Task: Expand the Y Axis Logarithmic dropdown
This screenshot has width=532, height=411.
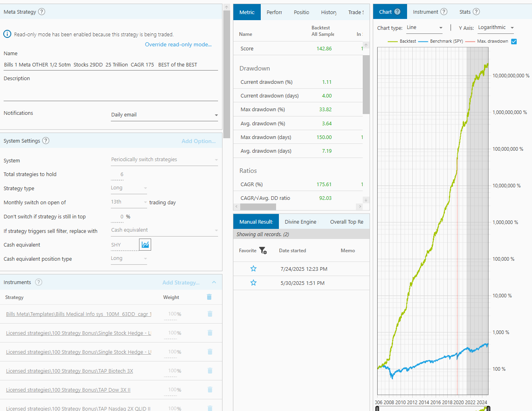Action: click(x=496, y=28)
